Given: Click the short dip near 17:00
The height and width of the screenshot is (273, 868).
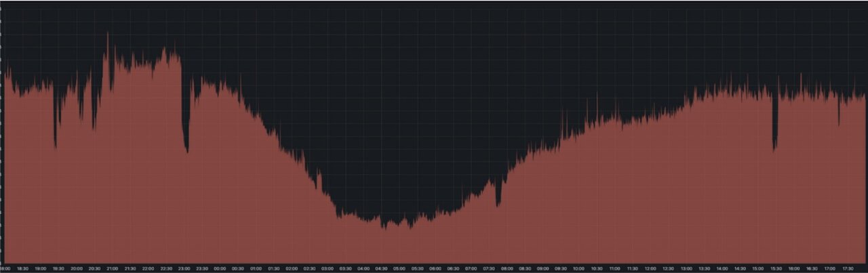Looking at the screenshot, I should click(838, 124).
